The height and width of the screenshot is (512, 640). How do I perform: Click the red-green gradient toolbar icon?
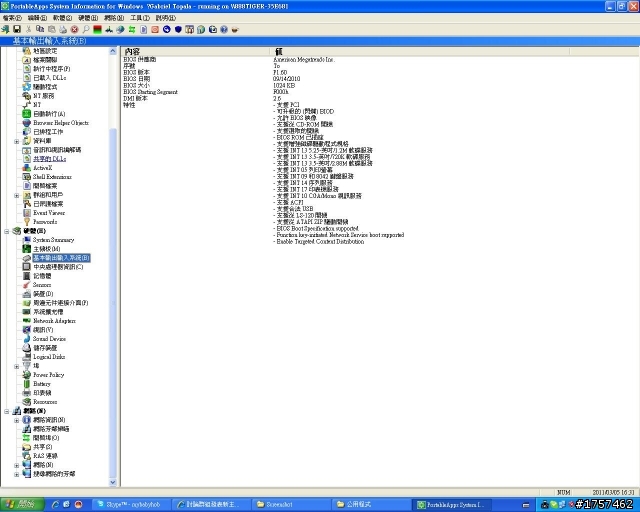(97, 29)
